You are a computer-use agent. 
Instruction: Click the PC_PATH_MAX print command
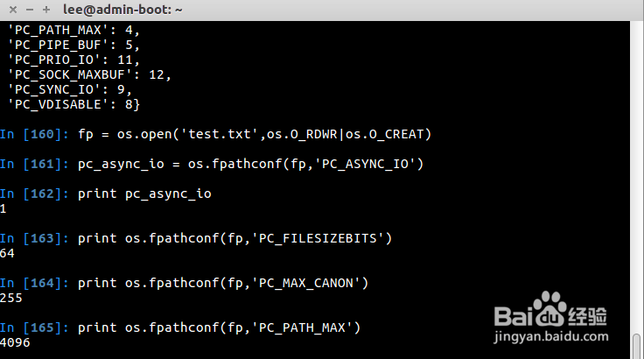(x=219, y=327)
